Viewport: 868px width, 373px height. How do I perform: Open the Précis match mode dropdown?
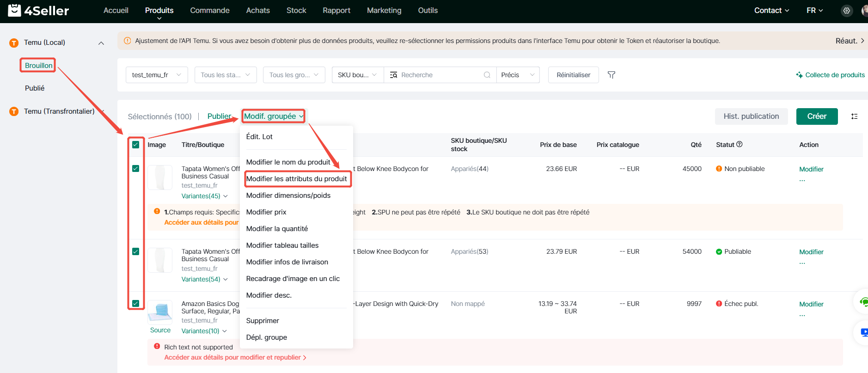click(x=518, y=75)
